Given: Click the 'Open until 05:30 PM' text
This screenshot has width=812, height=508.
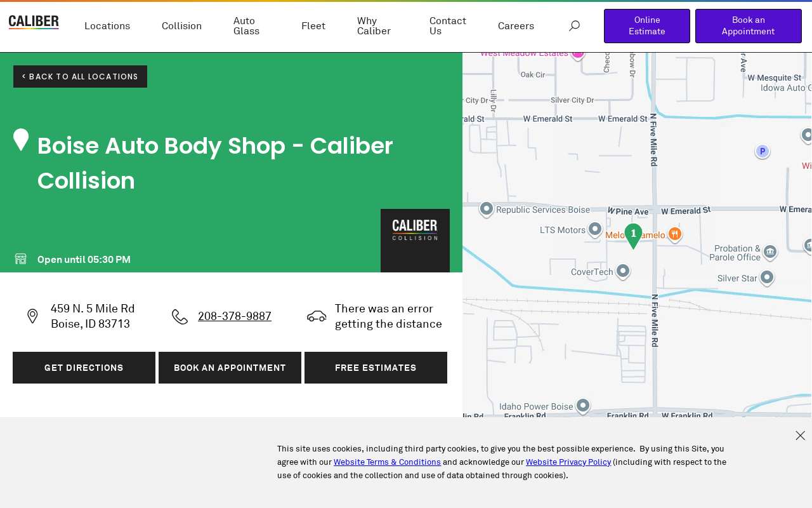Looking at the screenshot, I should 84,260.
